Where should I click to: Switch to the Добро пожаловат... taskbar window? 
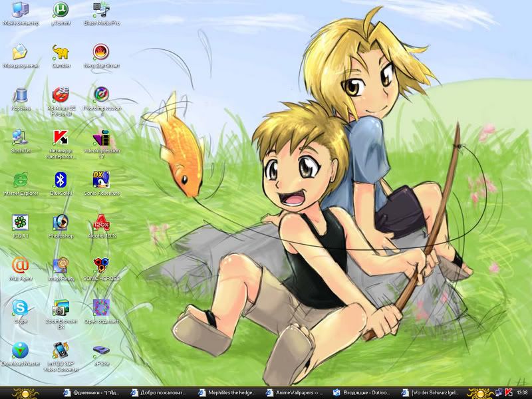160,392
